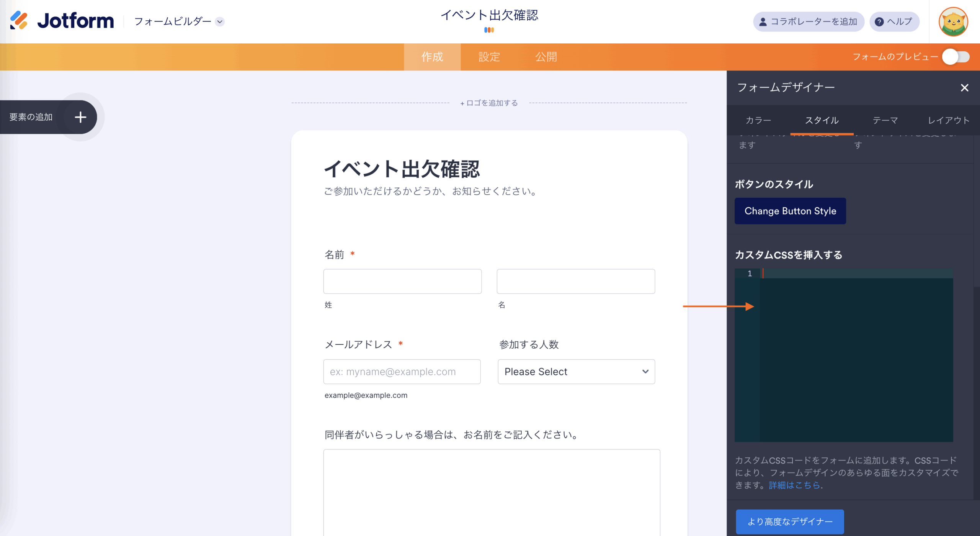The height and width of the screenshot is (536, 980).
Task: Close the フォームデザイナー panel
Action: (964, 88)
